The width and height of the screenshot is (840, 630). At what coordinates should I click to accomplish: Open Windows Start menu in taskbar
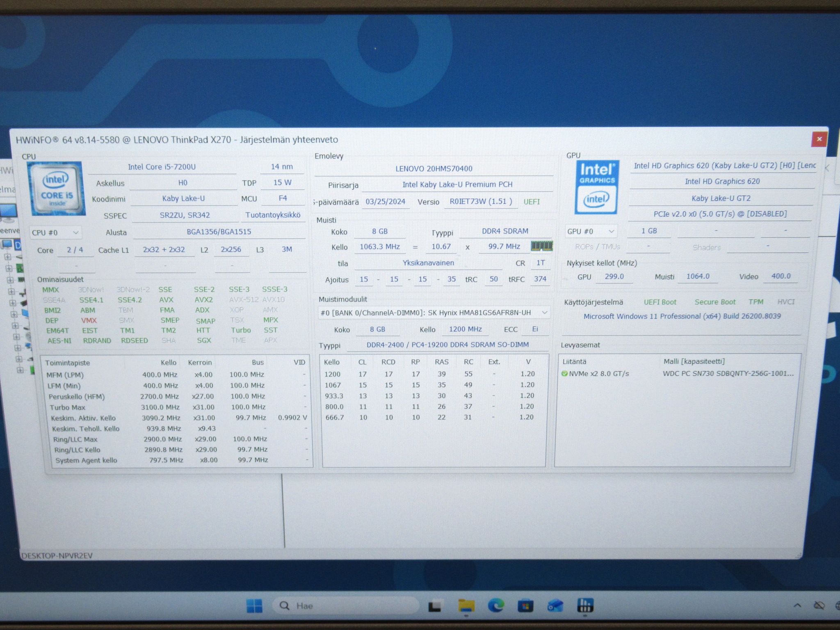click(x=254, y=606)
